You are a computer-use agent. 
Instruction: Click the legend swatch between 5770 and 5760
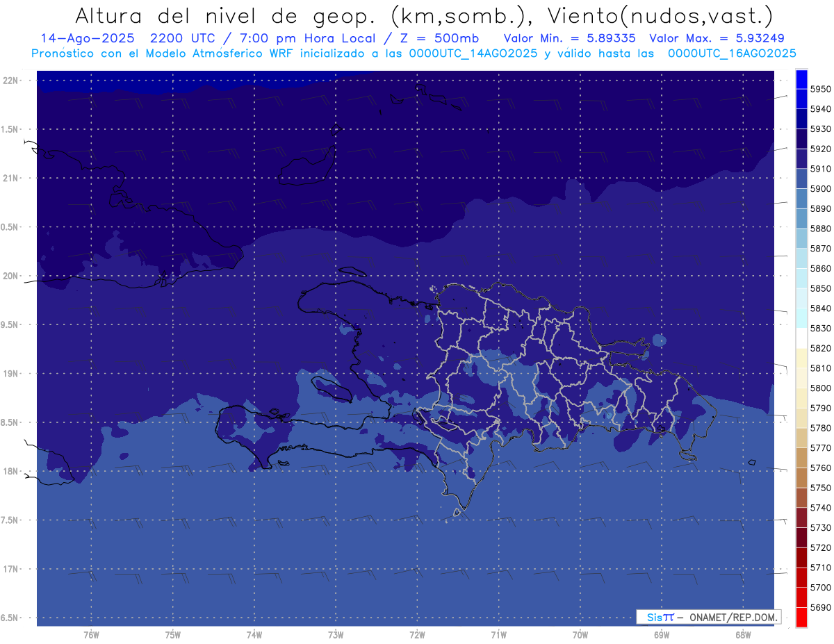click(801, 458)
